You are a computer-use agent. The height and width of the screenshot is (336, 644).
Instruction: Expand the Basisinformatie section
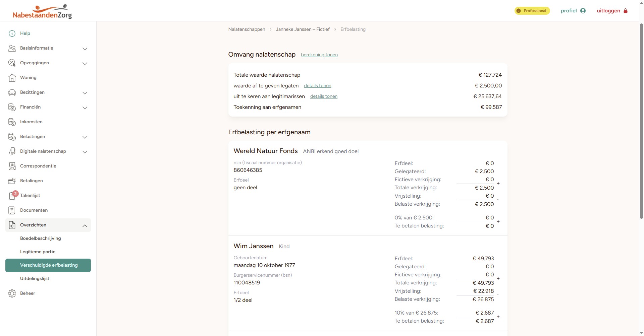tap(85, 49)
